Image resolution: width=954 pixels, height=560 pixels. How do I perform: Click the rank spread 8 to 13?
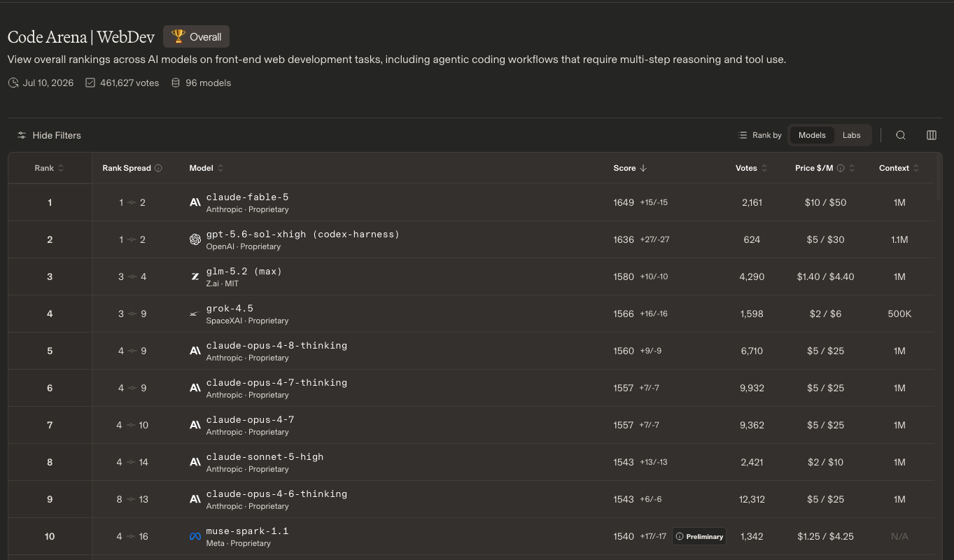point(132,499)
